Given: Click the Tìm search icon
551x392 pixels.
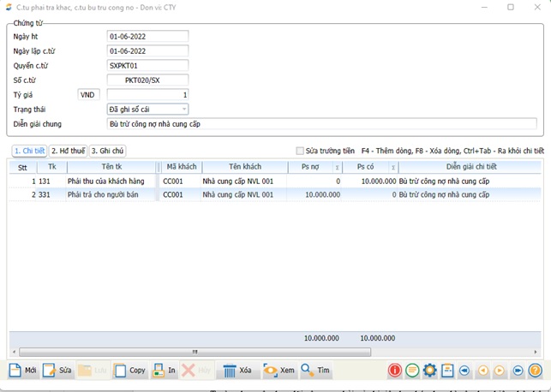Looking at the screenshot, I should point(315,371).
